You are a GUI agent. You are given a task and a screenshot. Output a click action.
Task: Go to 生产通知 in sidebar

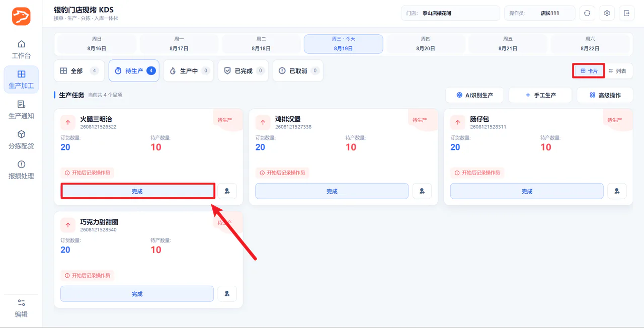pyautogui.click(x=21, y=110)
